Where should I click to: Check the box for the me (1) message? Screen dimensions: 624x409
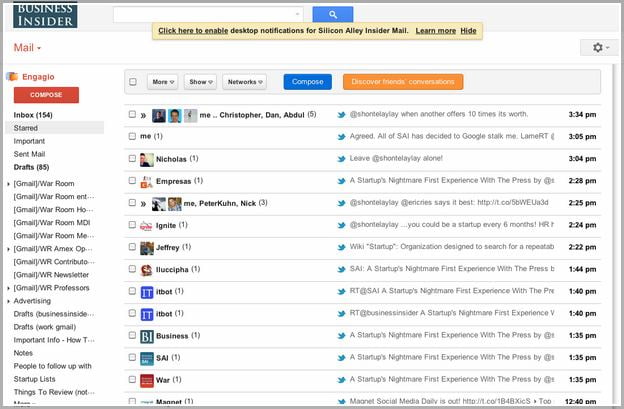tap(132, 136)
